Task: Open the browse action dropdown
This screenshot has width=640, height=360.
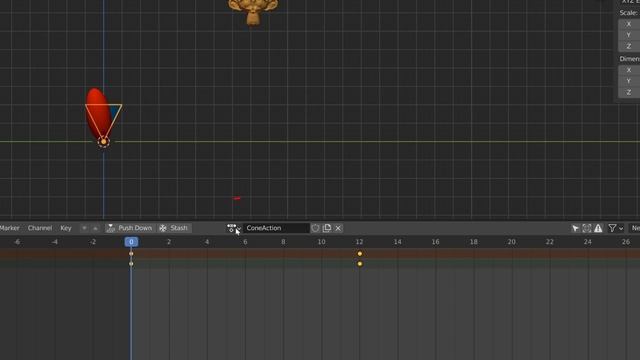Action: [234, 228]
